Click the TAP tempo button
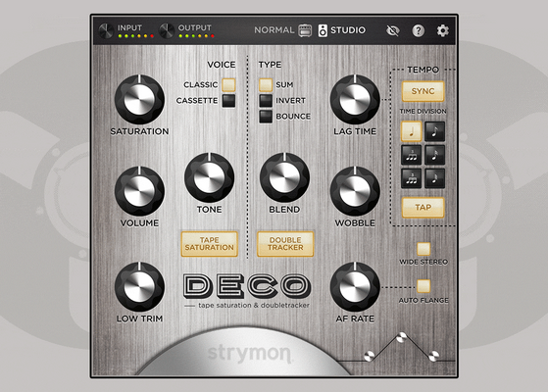This screenshot has height=392, width=548. click(x=423, y=208)
